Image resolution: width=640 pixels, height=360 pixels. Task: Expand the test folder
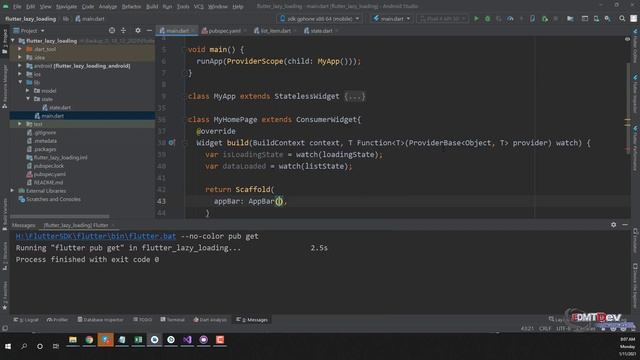tap(20, 124)
